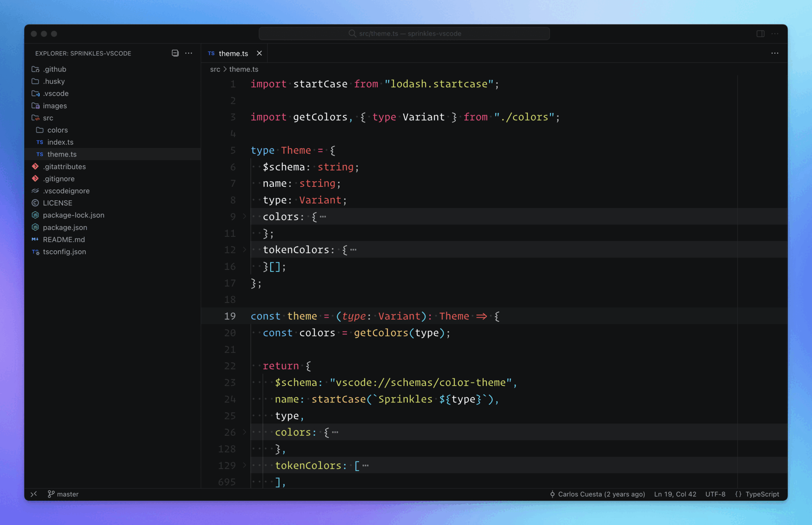The height and width of the screenshot is (525, 812).
Task: Click the return keyword on line 22
Action: (281, 366)
